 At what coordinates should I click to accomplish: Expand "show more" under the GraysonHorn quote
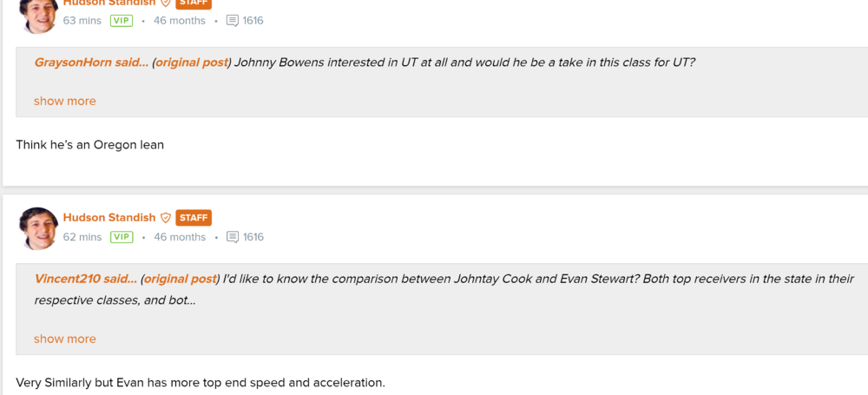click(x=65, y=101)
